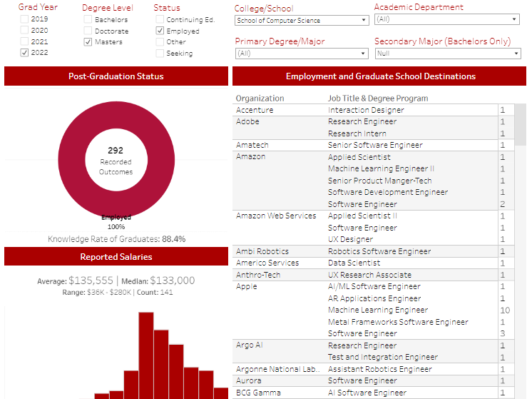
Task: Open the Academic Department dropdown
Action: (x=447, y=19)
